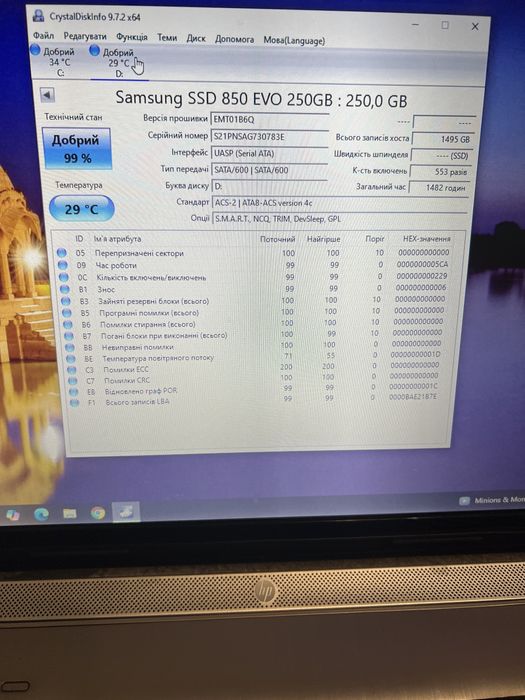Click hex value 0000000005CA
Viewport: 525px width, 700px height.
(422, 264)
